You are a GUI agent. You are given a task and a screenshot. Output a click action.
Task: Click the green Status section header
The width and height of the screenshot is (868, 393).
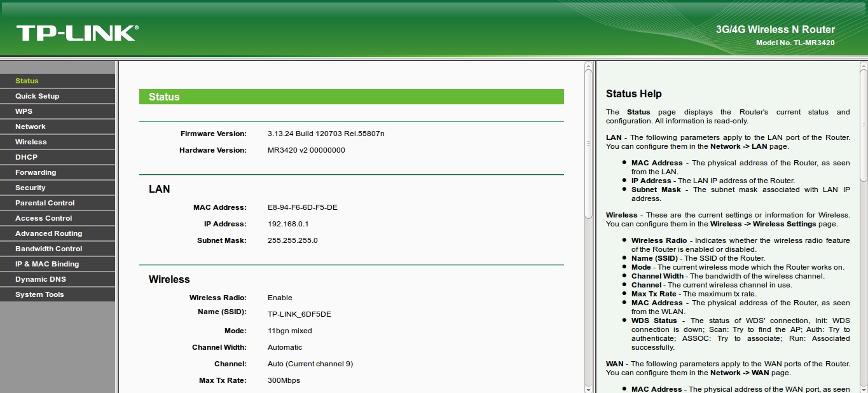point(352,97)
